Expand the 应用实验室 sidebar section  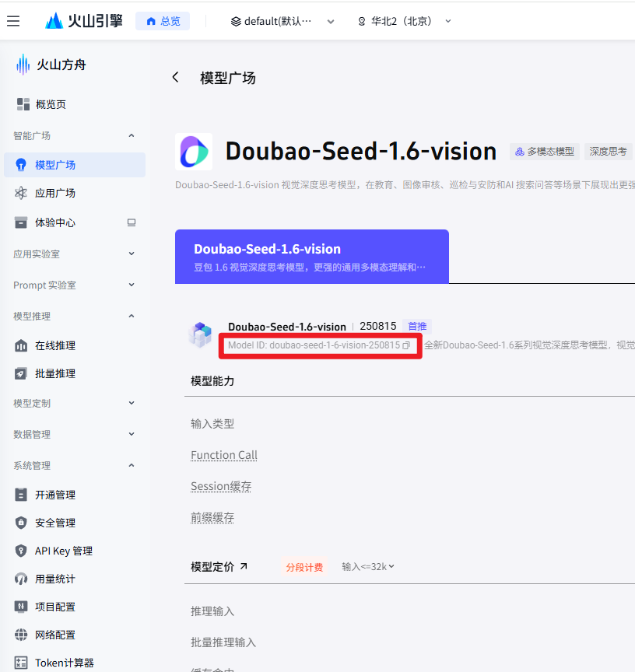[x=74, y=254]
